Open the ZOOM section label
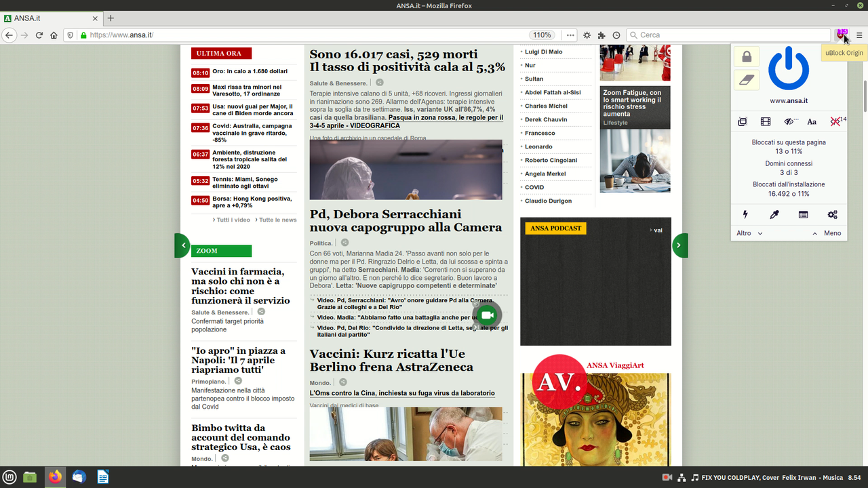 coord(221,251)
